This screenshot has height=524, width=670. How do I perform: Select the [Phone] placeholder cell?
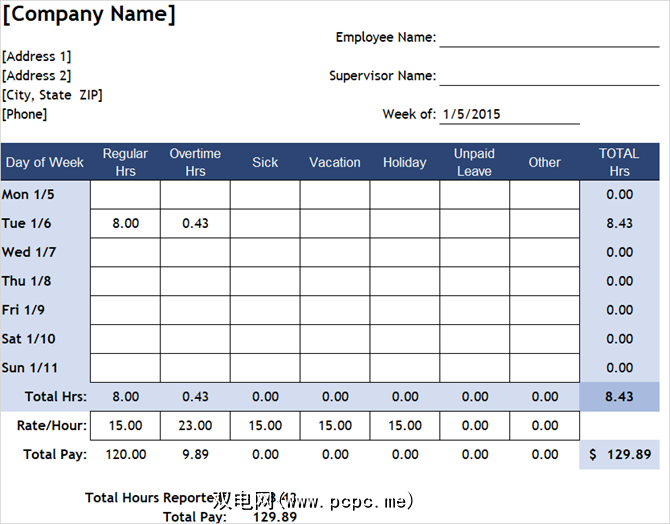pos(25,114)
